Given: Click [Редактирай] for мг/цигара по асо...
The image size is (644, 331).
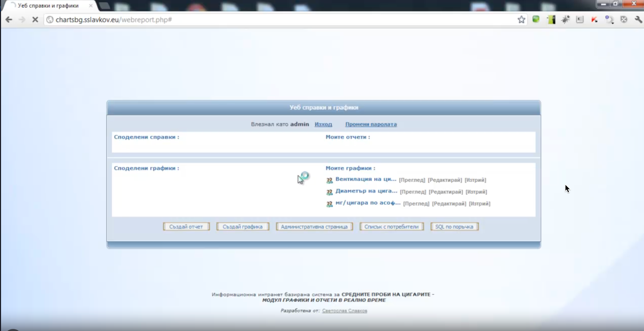Looking at the screenshot, I should coord(449,204).
